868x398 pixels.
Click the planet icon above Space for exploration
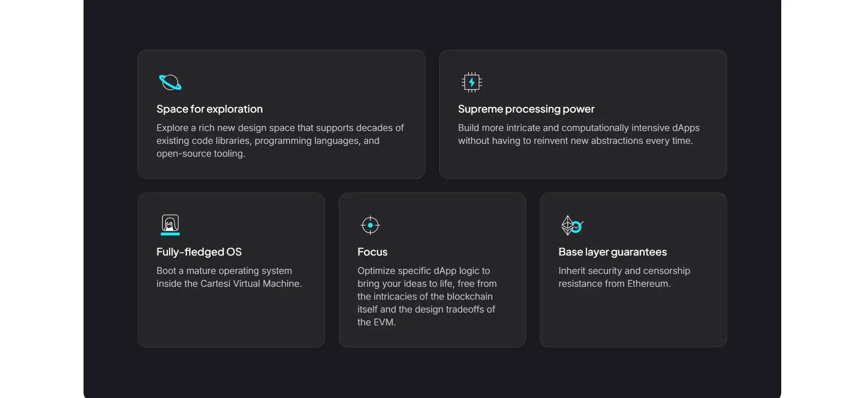170,83
